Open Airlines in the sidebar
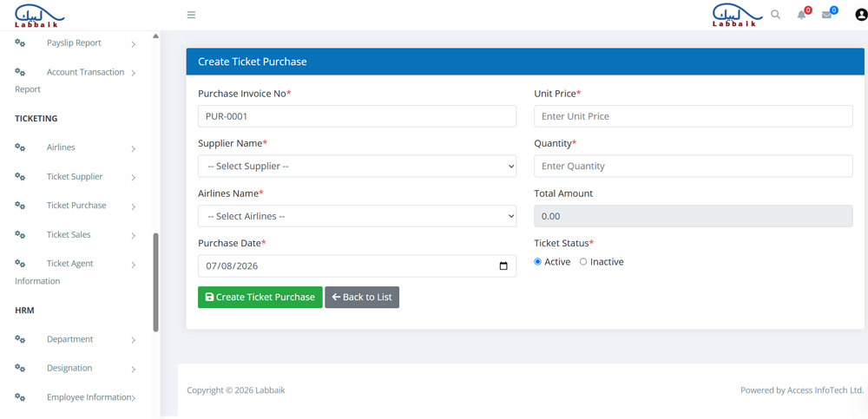This screenshot has height=419, width=868. pos(61,147)
